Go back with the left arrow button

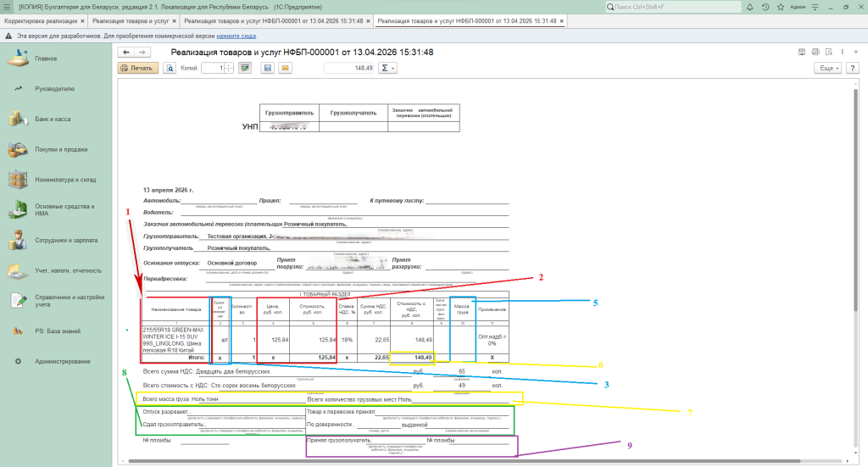[126, 53]
